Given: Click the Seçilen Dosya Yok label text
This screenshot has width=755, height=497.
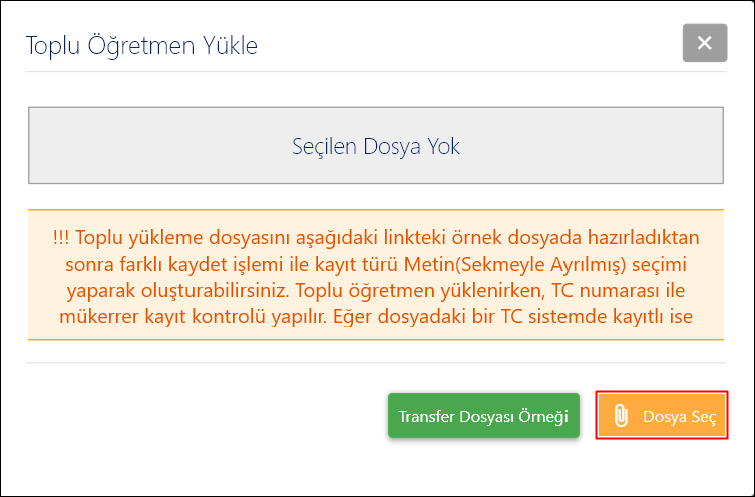Looking at the screenshot, I should coord(376,146).
